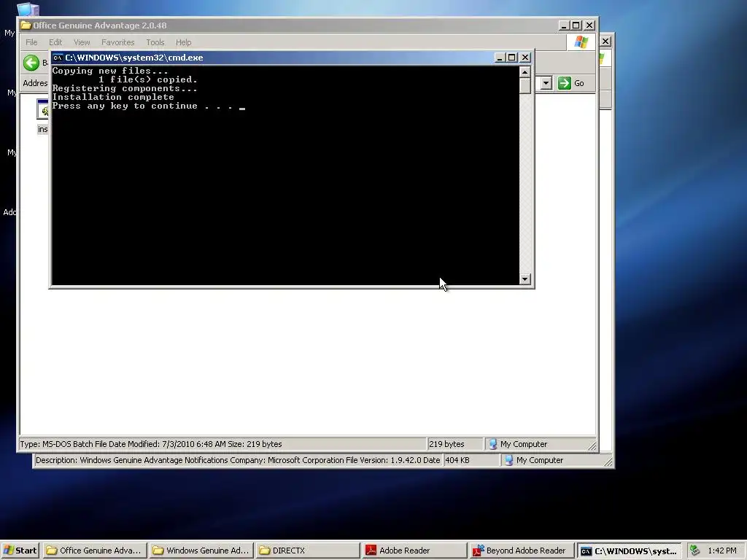747x560 pixels.
Task: Minimize the Office Genuine Advantage window
Action: tap(564, 26)
